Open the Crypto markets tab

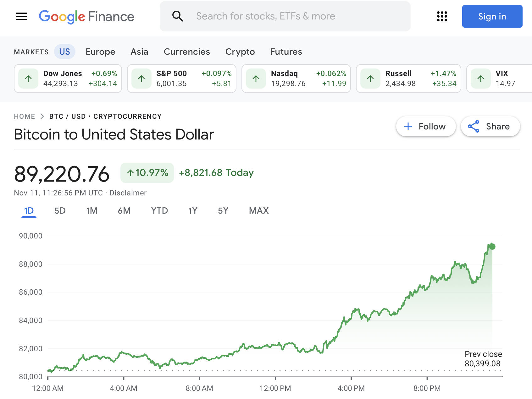click(240, 52)
